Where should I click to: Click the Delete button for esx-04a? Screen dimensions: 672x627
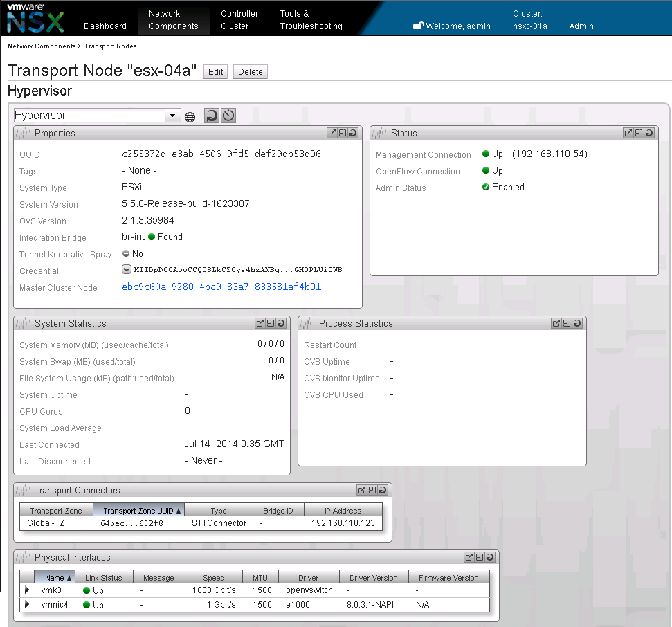pos(251,72)
